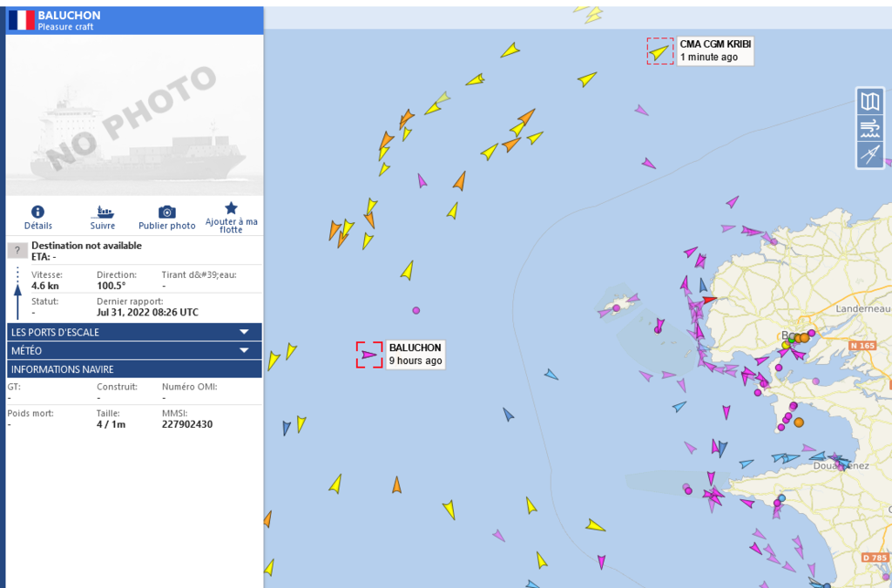This screenshot has width=892, height=588.
Task: Click the 1 minute ago timestamp
Action: click(709, 57)
